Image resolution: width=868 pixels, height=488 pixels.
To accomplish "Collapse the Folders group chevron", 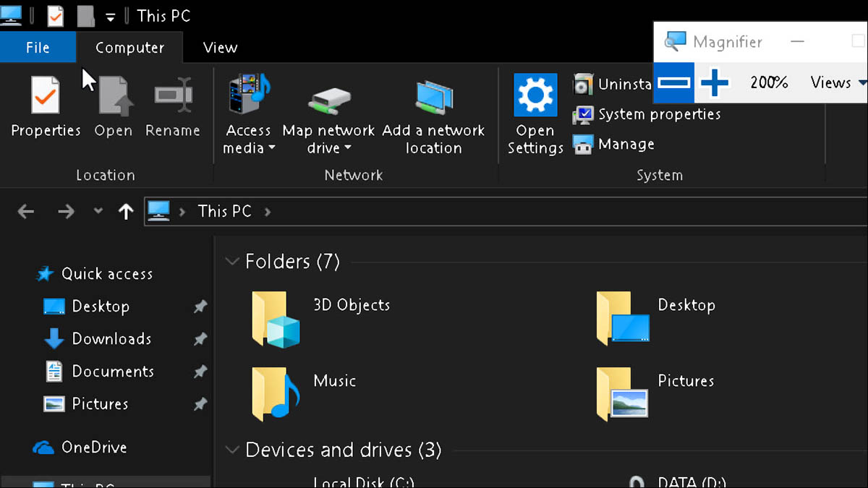I will (x=232, y=261).
